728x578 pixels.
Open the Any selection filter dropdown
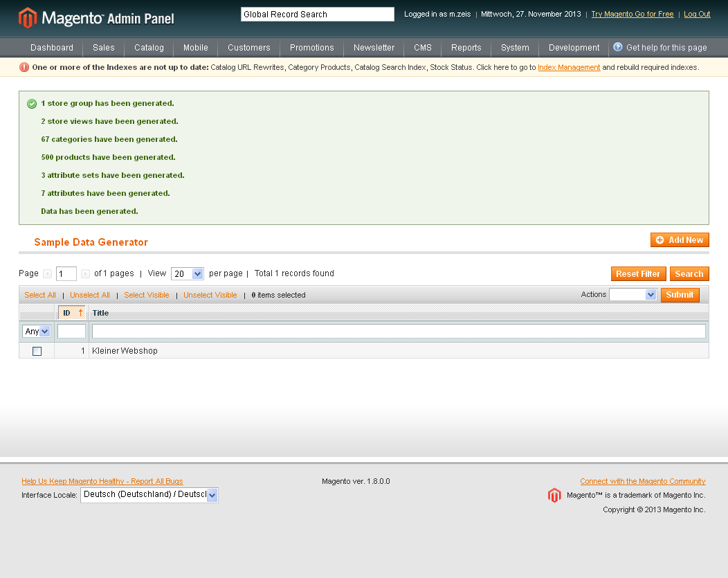click(36, 331)
